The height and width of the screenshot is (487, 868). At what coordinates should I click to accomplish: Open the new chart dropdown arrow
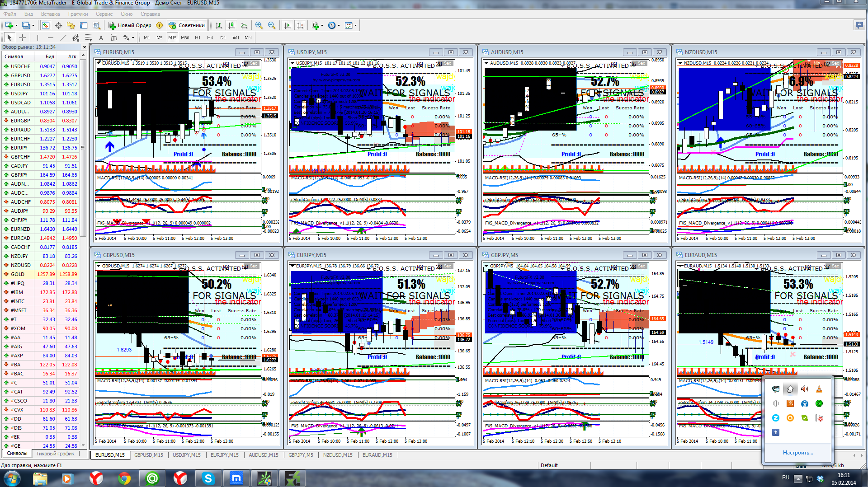coord(17,25)
